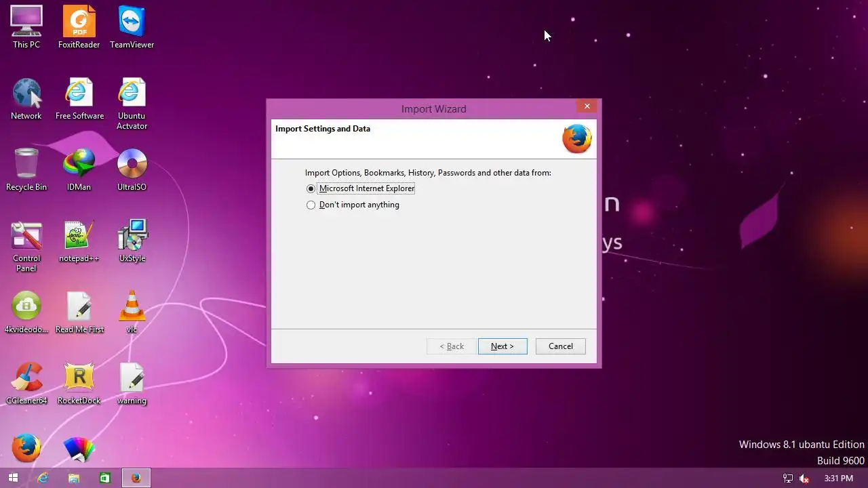Image resolution: width=868 pixels, height=488 pixels.
Task: Select Don't import anything option
Action: pyautogui.click(x=353, y=205)
